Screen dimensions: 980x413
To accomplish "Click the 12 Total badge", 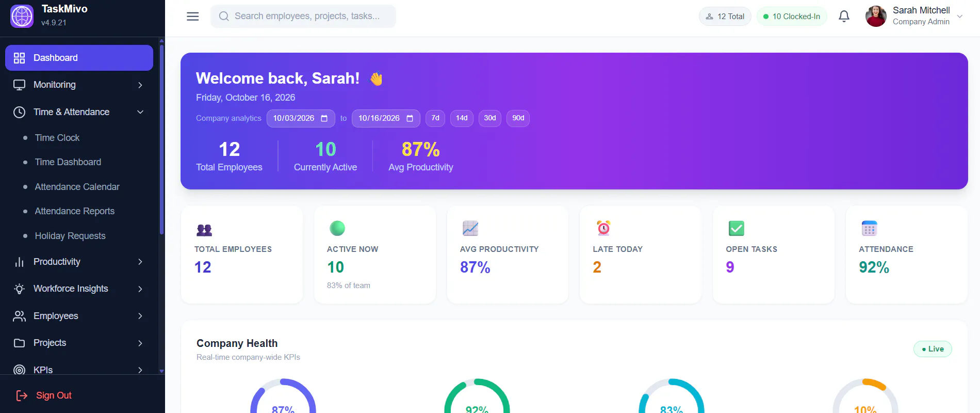I will pyautogui.click(x=725, y=17).
